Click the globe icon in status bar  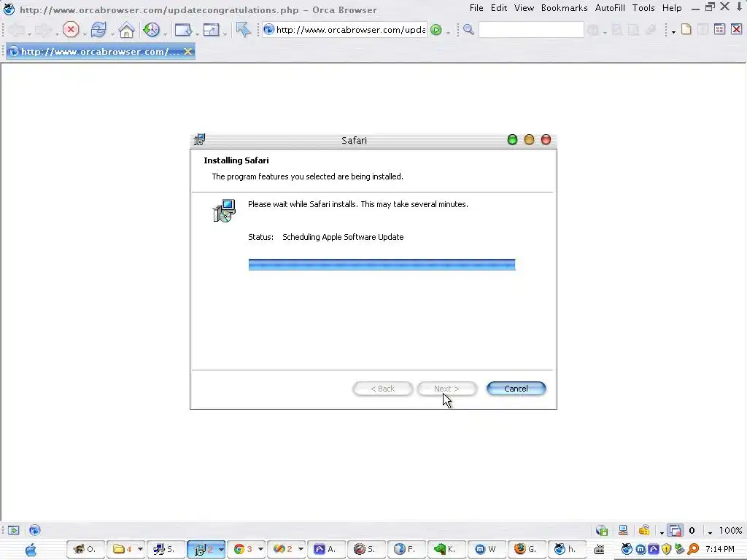tap(35, 530)
